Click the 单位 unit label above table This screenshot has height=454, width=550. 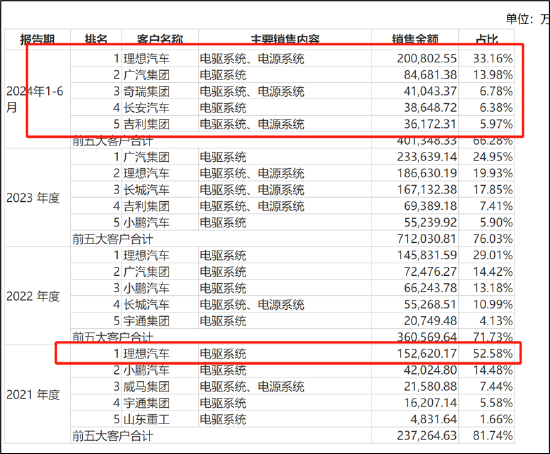pos(527,19)
